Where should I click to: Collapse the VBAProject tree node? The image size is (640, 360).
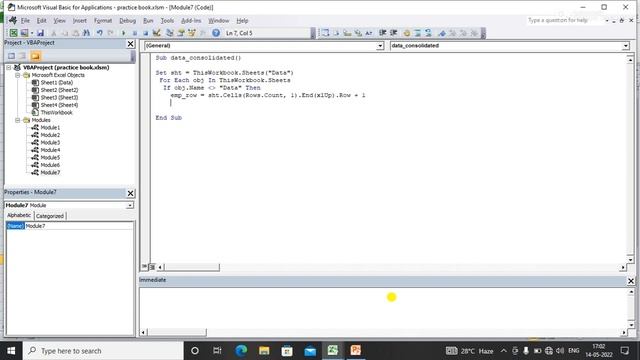[9, 67]
